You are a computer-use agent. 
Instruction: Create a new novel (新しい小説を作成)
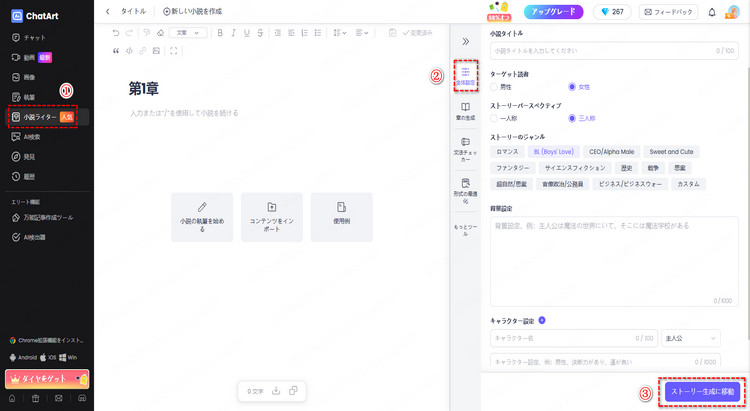click(x=192, y=11)
